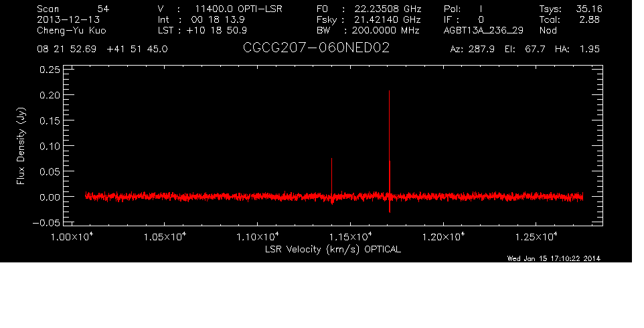Click elevation value El: 67.7
Screen dimensions: 644x328
(x=526, y=50)
